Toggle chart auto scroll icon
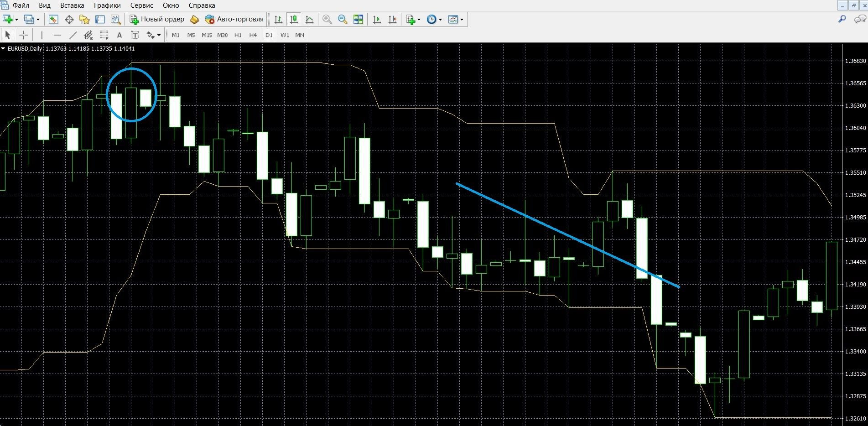The image size is (868, 426). click(x=377, y=19)
